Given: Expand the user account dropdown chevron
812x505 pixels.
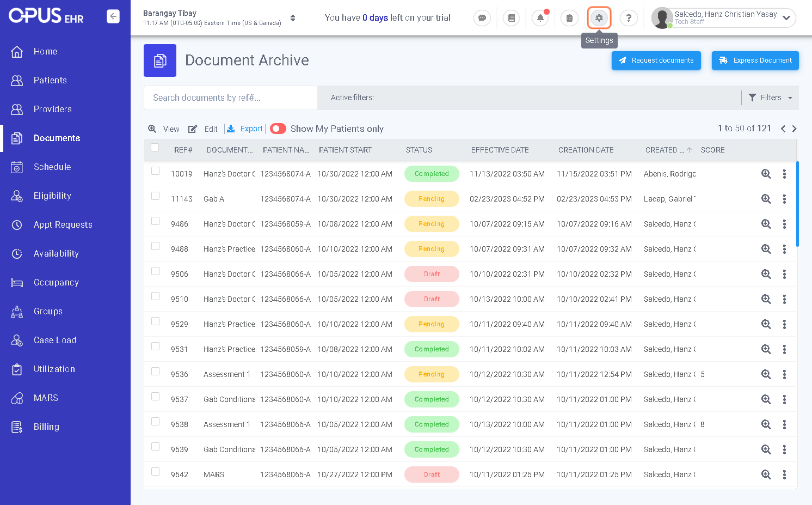Looking at the screenshot, I should tap(786, 18).
